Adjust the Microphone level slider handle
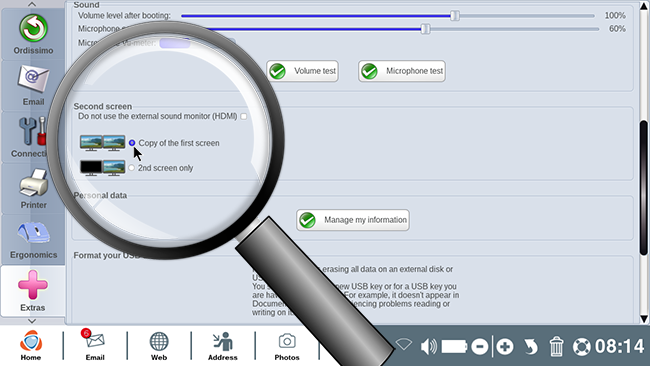Viewport: 650px width, 366px height. pyautogui.click(x=425, y=29)
